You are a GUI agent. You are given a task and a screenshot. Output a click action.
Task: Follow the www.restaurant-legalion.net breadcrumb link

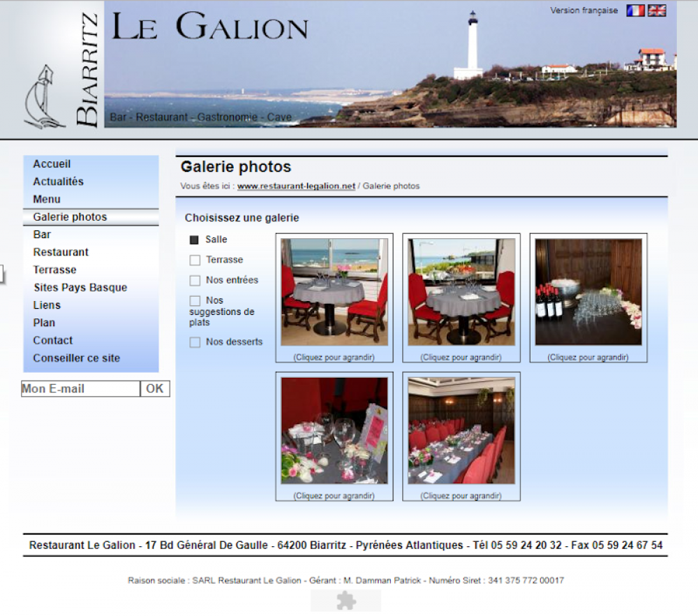click(296, 186)
